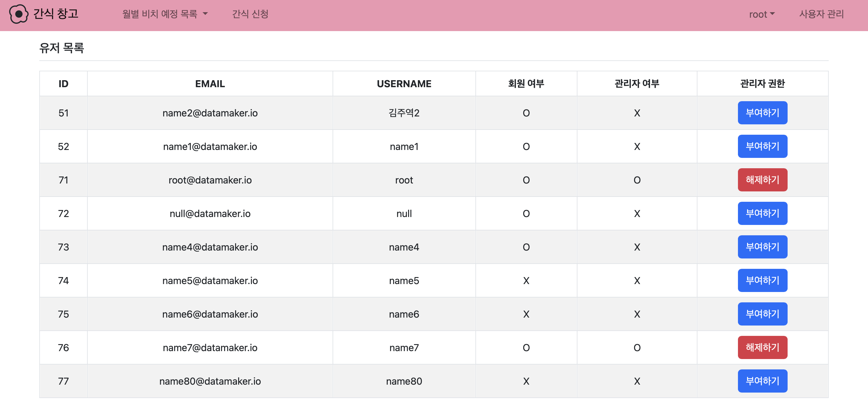Revoke admin rights for root user
Screen dimensions: 868x420
(x=762, y=180)
